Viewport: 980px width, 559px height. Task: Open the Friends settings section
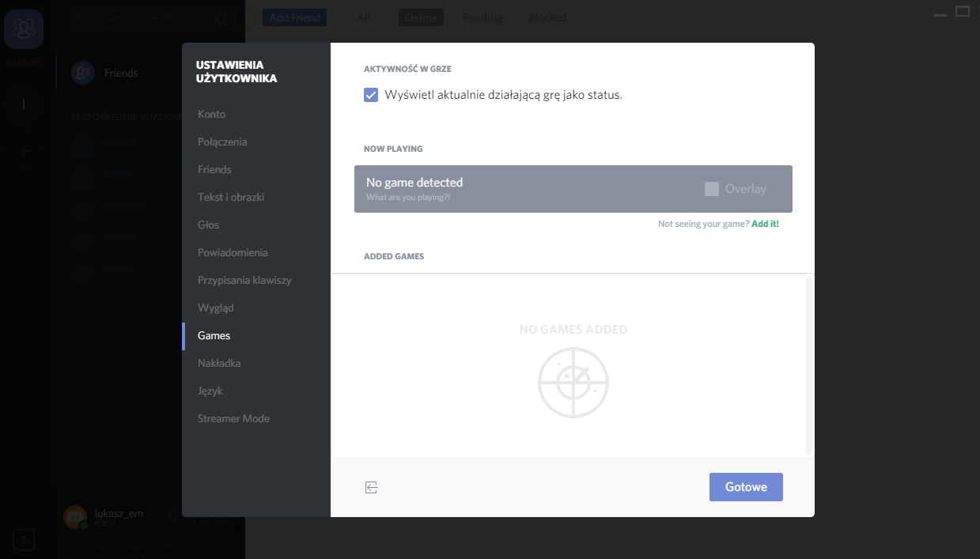(x=256, y=169)
